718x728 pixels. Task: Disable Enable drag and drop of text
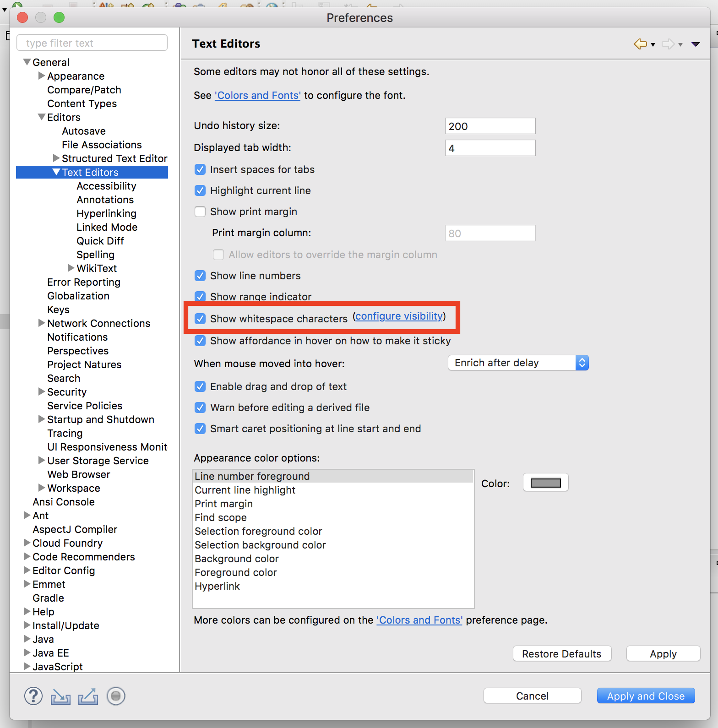tap(200, 386)
